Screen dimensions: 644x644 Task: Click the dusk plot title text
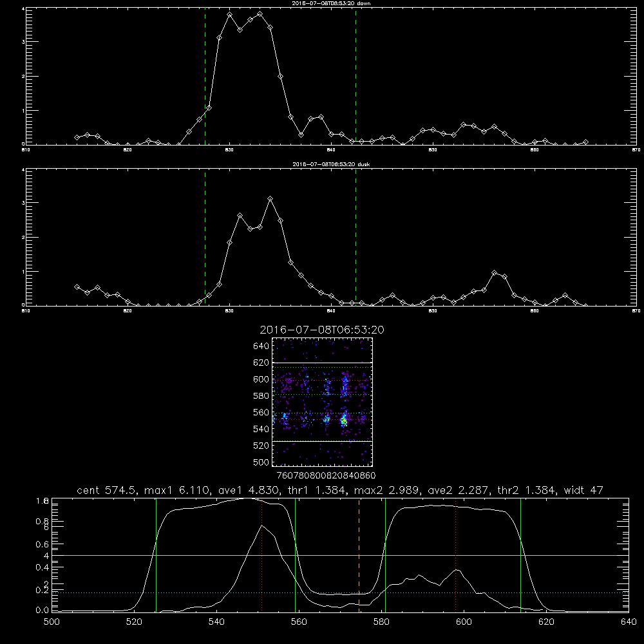point(331,164)
